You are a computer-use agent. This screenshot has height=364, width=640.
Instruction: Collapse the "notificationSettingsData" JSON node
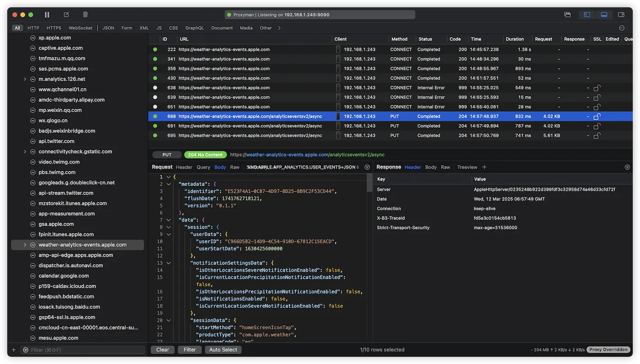click(x=169, y=263)
